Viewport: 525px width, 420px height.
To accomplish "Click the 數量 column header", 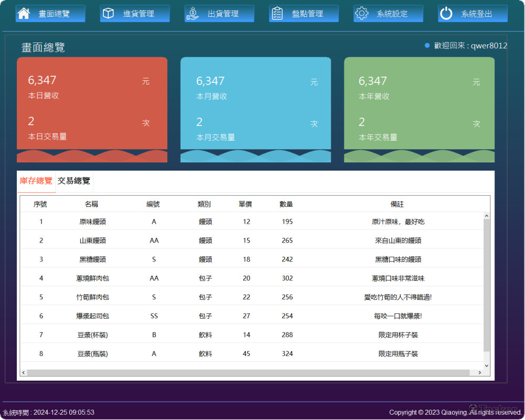I will click(286, 204).
